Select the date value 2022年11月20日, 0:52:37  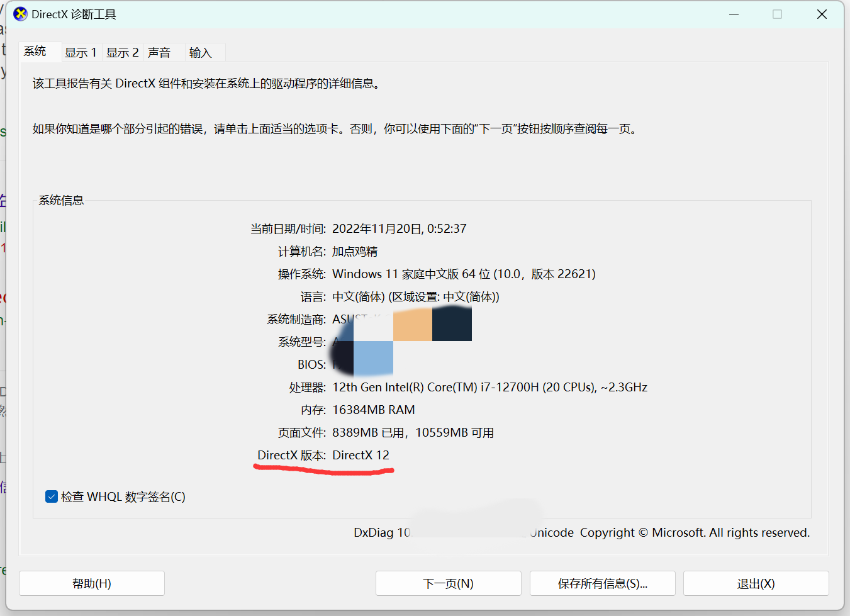(400, 228)
